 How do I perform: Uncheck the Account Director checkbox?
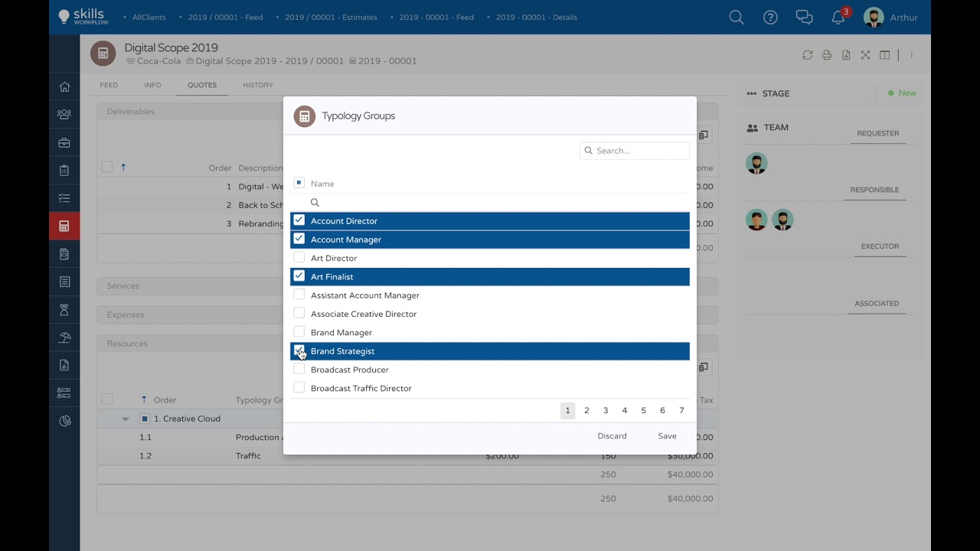pos(299,220)
